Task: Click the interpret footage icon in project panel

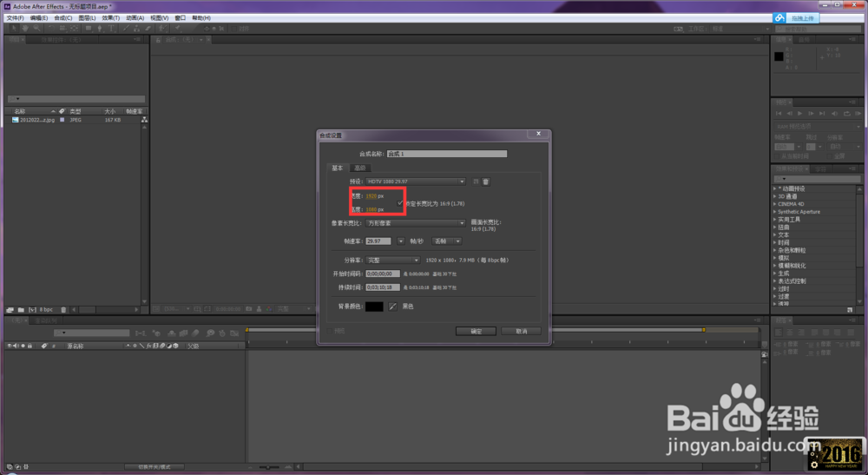Action: coord(10,309)
